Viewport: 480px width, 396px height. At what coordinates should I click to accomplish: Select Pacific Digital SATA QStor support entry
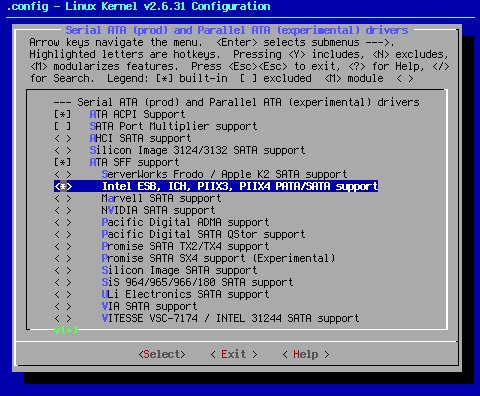[203, 234]
